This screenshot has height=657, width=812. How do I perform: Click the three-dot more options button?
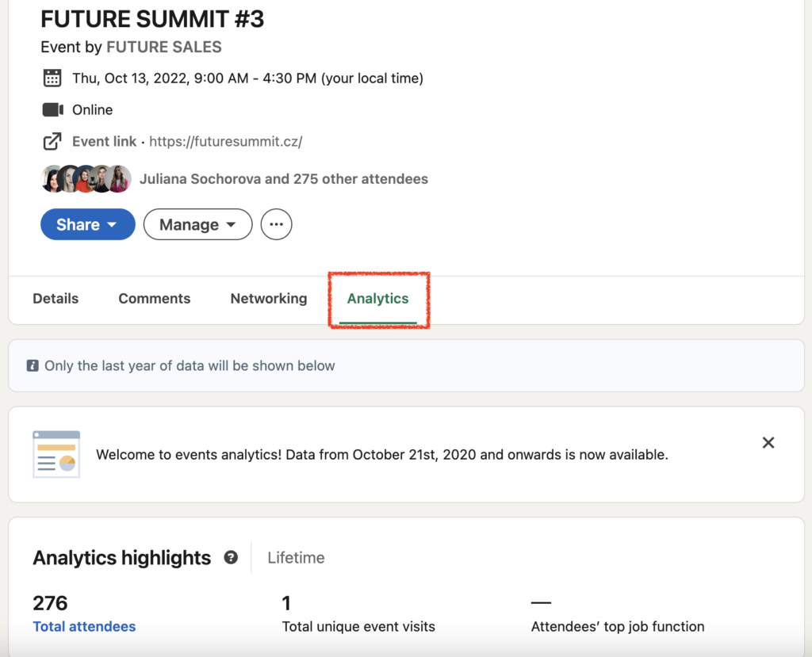(276, 224)
